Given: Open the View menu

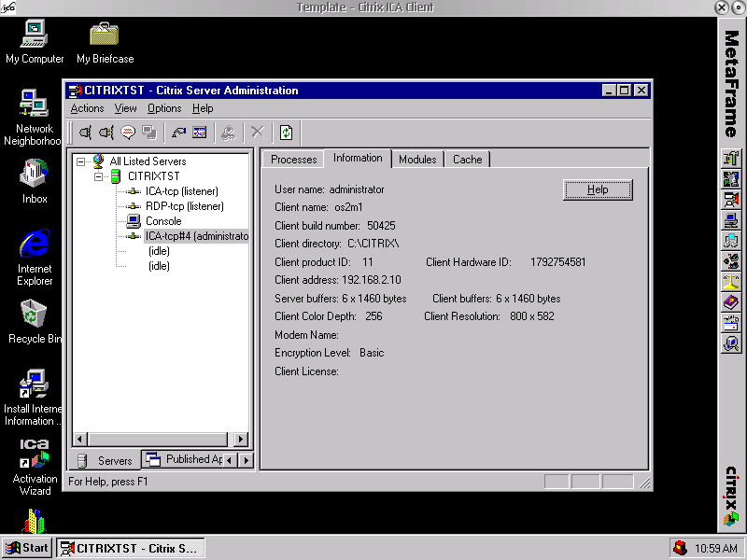Looking at the screenshot, I should click(x=125, y=108).
